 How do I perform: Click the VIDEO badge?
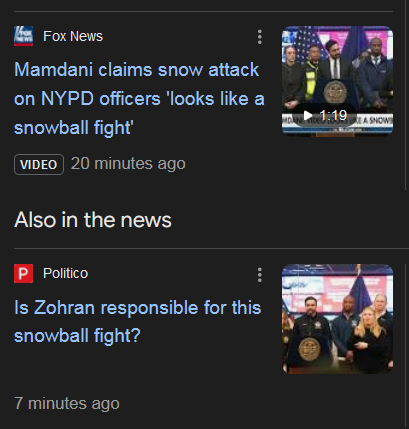click(x=39, y=164)
